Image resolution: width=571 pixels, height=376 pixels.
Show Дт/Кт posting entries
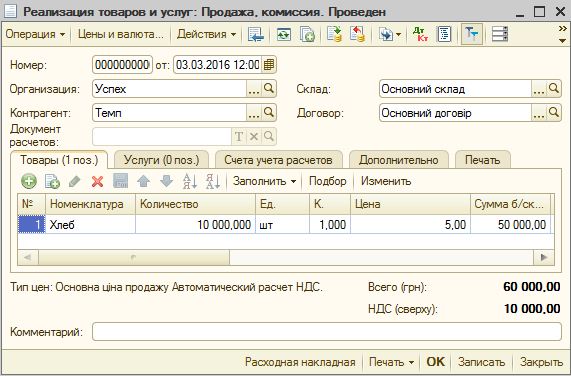point(420,34)
